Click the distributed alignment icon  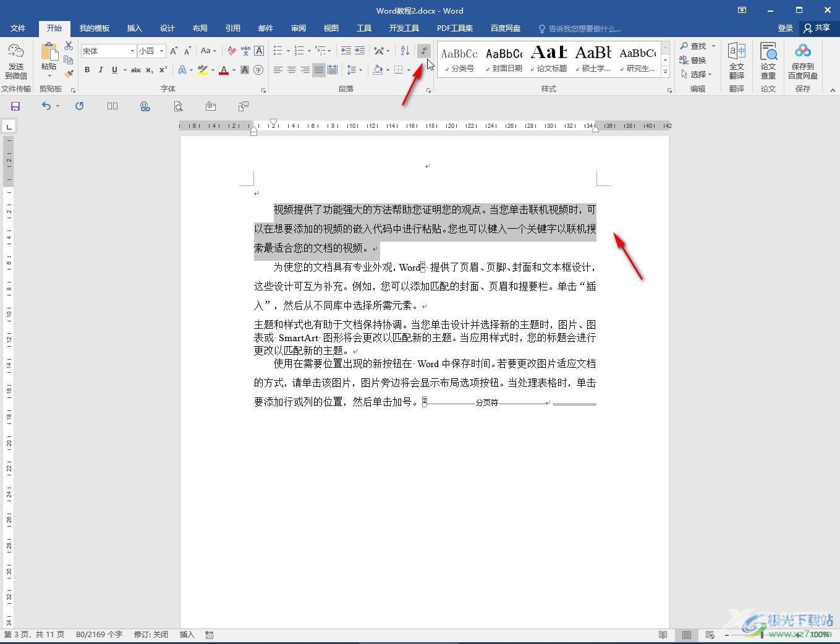[333, 70]
